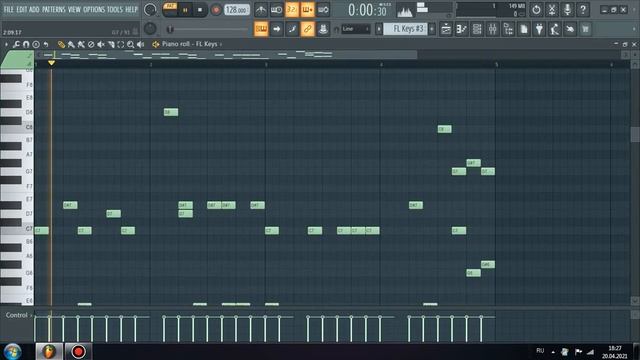Image resolution: width=640 pixels, height=360 pixels.
Task: Select the Playback speaker tool
Action: (x=140, y=44)
